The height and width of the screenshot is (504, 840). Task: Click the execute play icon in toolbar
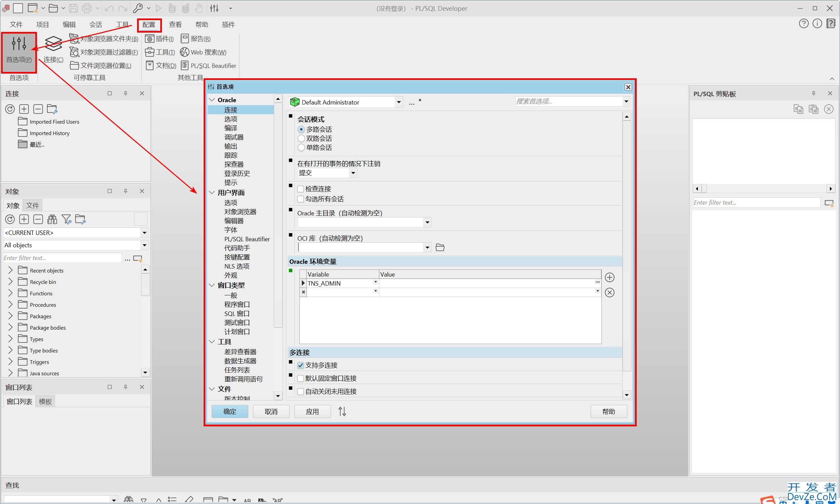[159, 8]
